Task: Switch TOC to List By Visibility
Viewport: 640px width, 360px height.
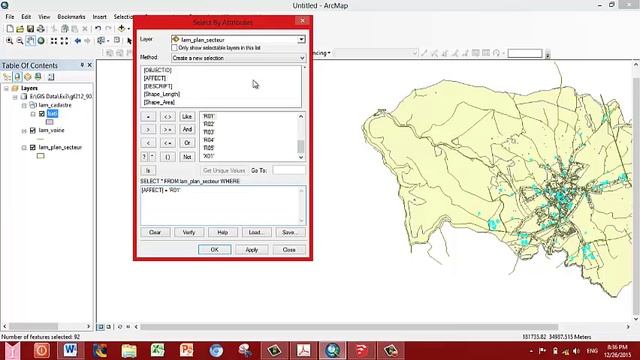Action: point(28,77)
